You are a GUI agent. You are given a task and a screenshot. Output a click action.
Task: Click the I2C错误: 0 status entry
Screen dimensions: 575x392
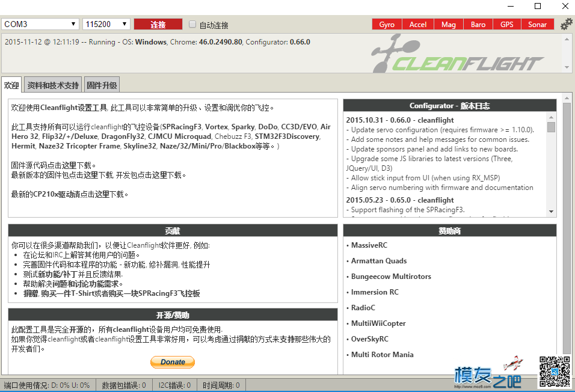pos(174,385)
